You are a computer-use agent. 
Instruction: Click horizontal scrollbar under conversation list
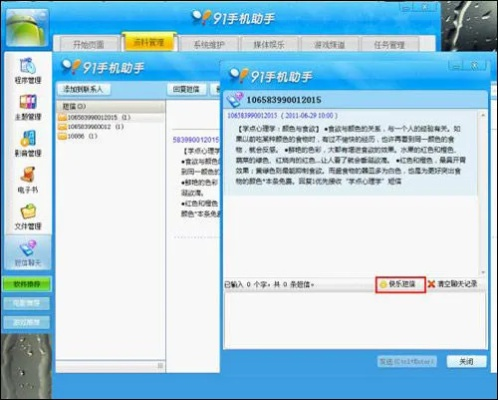click(x=110, y=366)
